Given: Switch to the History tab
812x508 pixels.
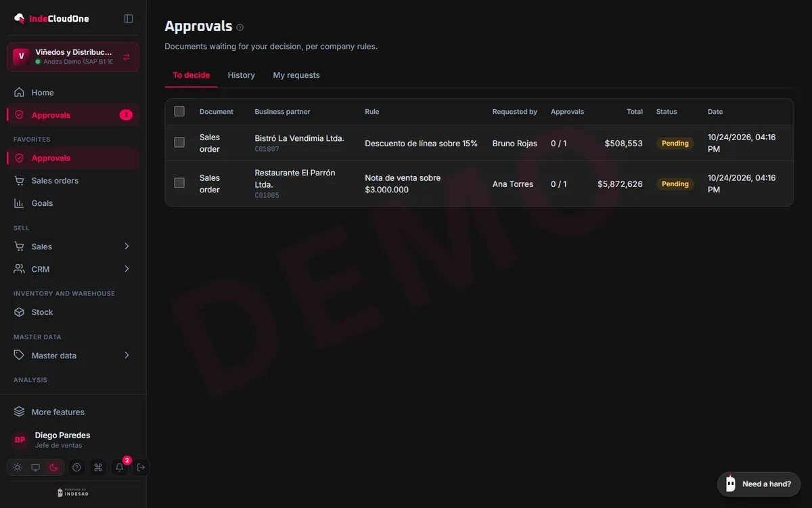Looking at the screenshot, I should pos(241,75).
